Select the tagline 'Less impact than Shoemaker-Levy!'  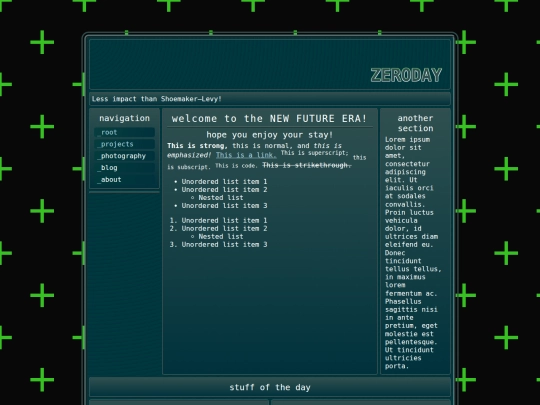157,99
